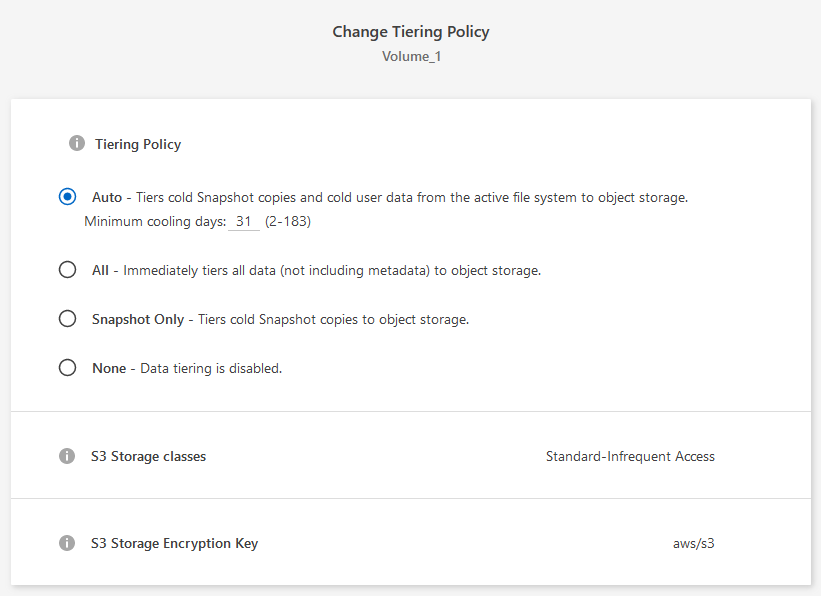Click the aws/s3 encryption key value
Screen dimensions: 821x596
pos(694,544)
